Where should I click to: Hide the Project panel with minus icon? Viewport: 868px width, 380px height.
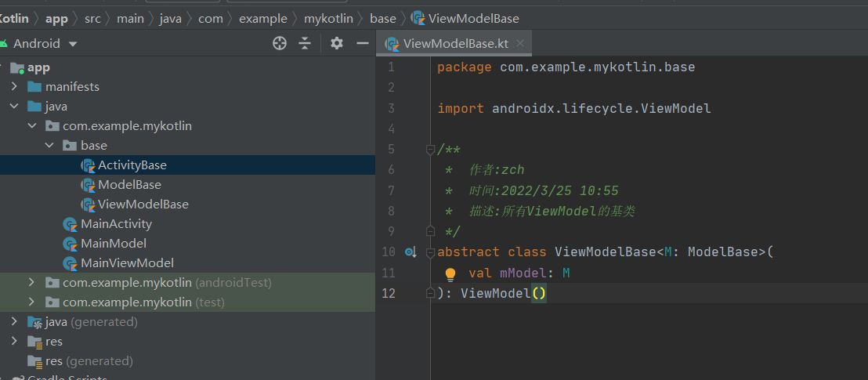coord(363,44)
